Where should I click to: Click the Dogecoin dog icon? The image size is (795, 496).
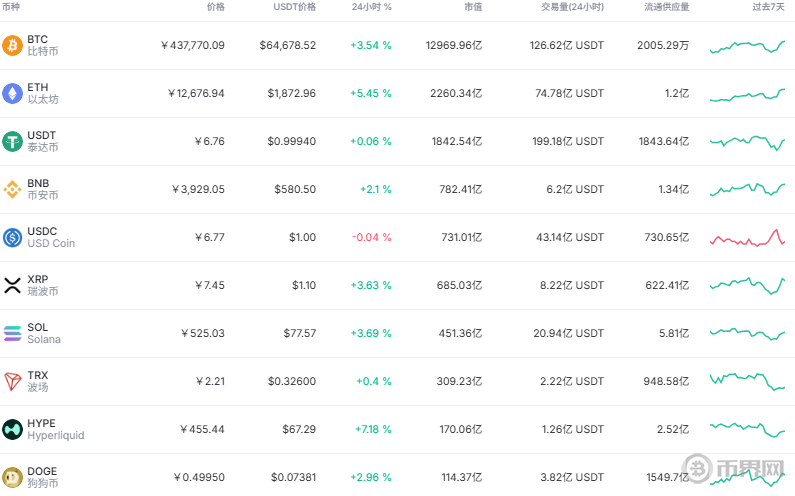point(12,477)
